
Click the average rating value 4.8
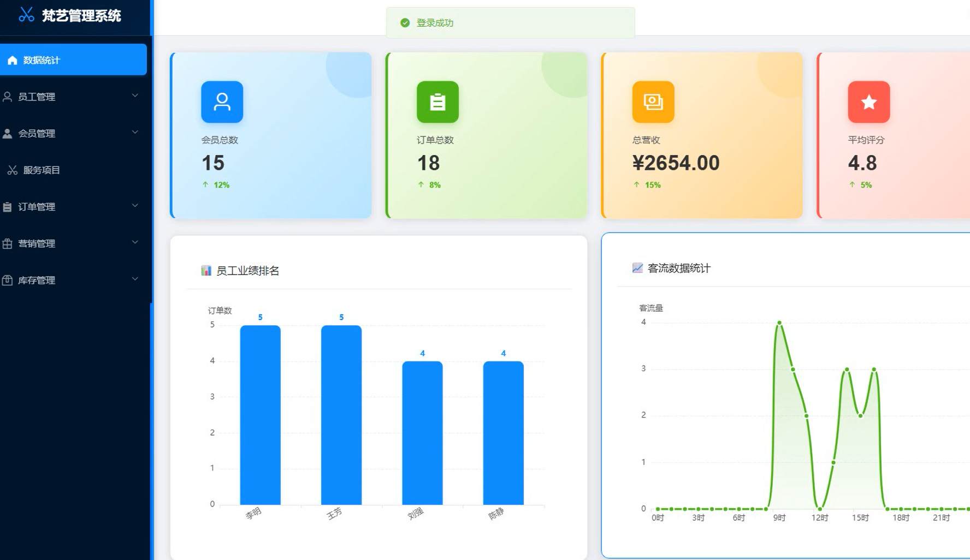(862, 163)
